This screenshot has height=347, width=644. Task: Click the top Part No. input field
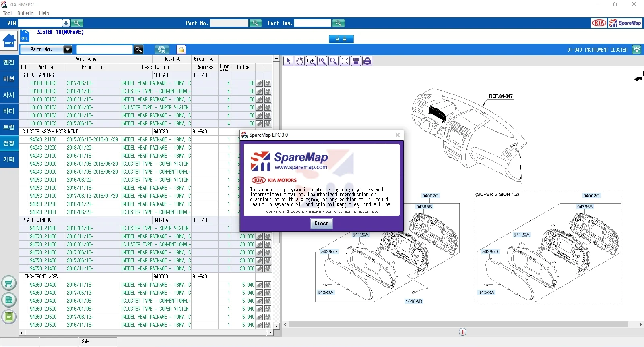pyautogui.click(x=229, y=23)
